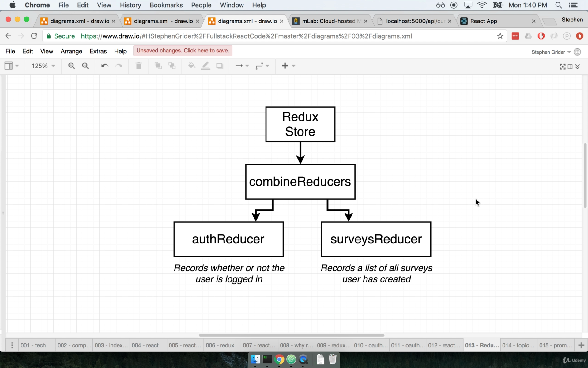The image size is (588, 368).
Task: Add a new page with plus button
Action: (x=581, y=345)
